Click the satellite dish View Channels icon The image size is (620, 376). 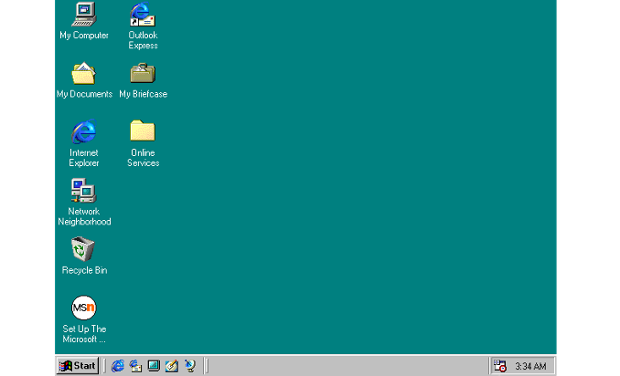(x=190, y=366)
